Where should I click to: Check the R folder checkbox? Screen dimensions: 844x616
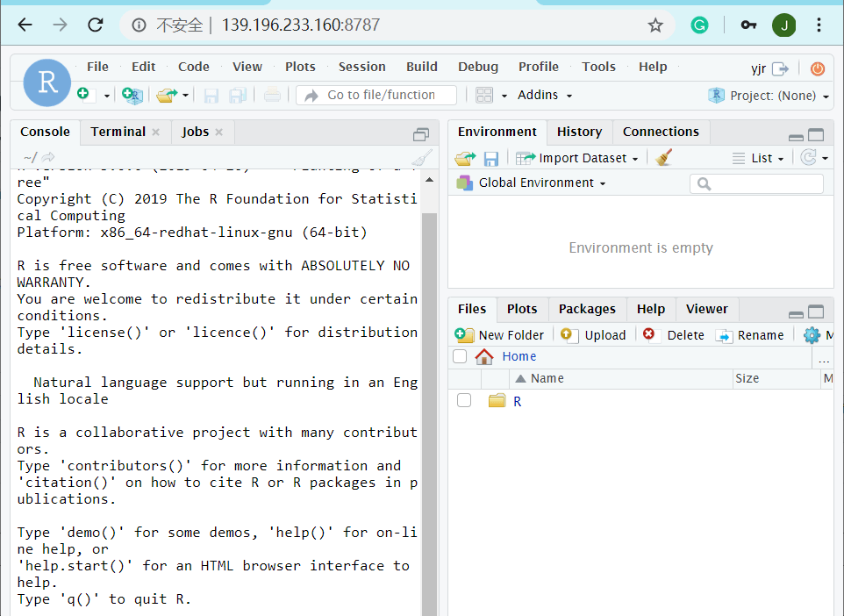point(464,401)
